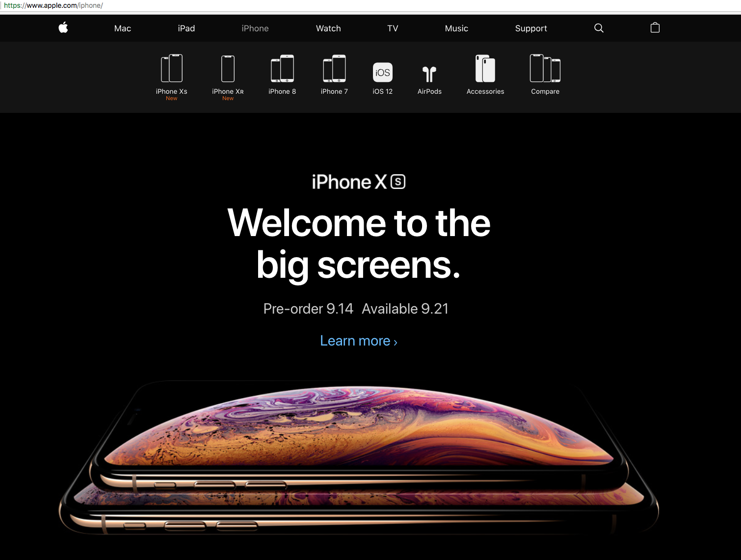
Task: Open the iPad menu item
Action: point(186,28)
